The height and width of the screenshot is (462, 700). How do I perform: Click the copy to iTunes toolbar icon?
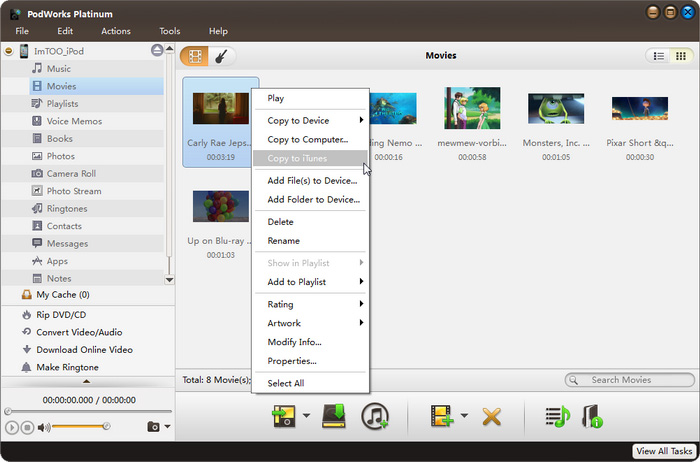coord(375,416)
